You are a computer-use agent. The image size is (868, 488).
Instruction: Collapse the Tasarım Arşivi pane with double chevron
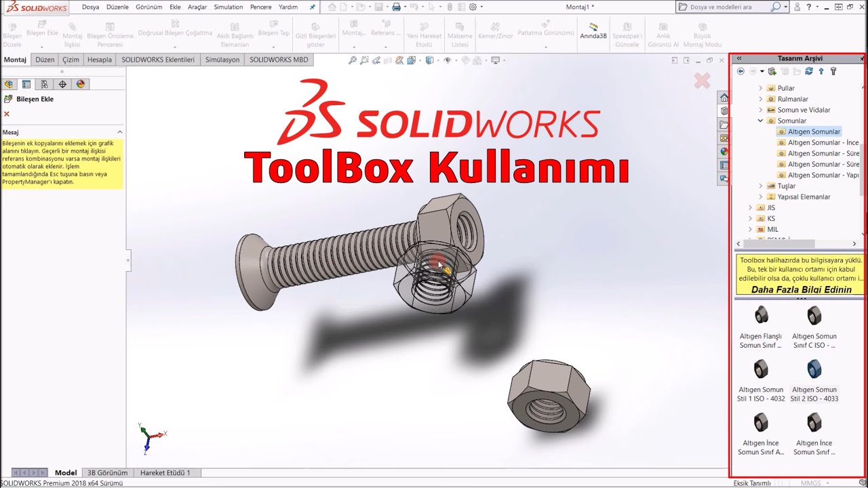(x=739, y=59)
